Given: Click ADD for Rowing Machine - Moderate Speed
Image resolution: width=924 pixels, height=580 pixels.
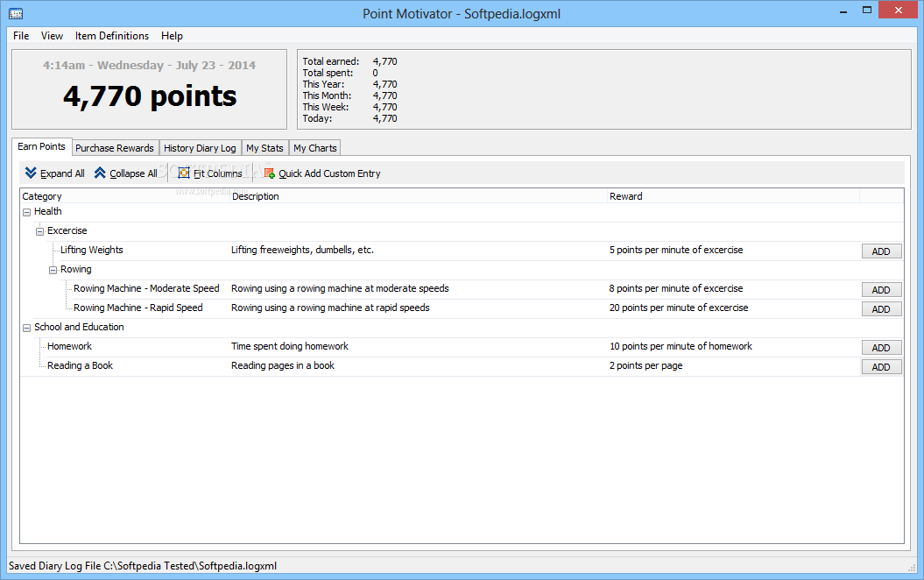Looking at the screenshot, I should 881,289.
